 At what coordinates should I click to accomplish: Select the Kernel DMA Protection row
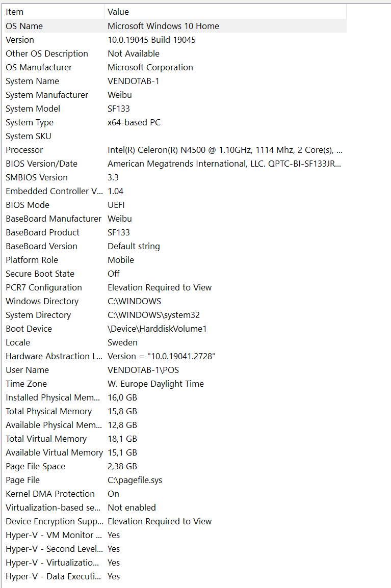pos(50,494)
